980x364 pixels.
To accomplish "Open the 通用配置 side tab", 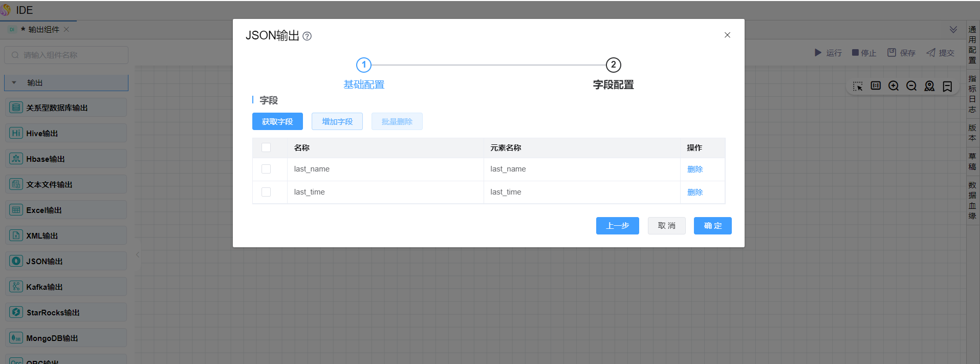I will 972,45.
